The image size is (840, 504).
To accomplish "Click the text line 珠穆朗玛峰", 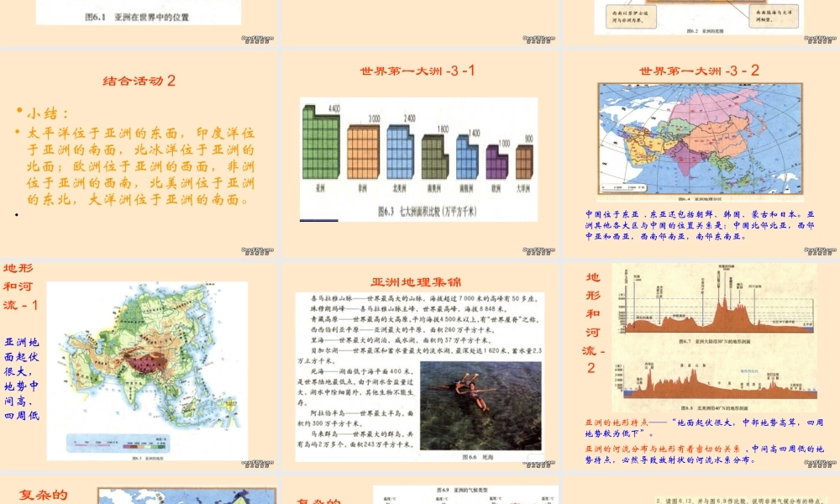I will coord(409,308).
